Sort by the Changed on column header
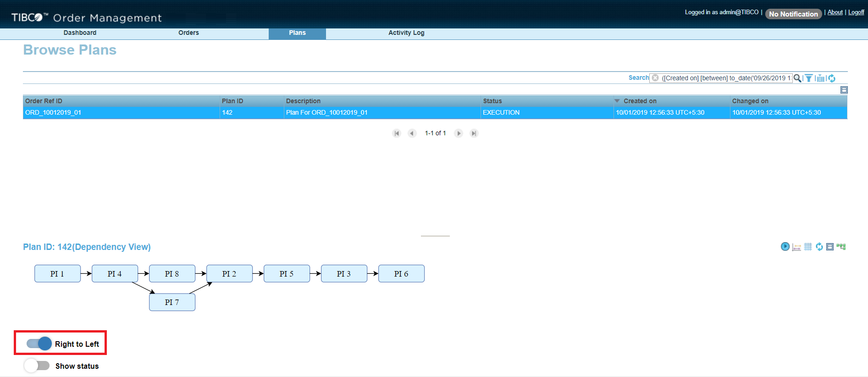The height and width of the screenshot is (377, 868). tap(789, 101)
